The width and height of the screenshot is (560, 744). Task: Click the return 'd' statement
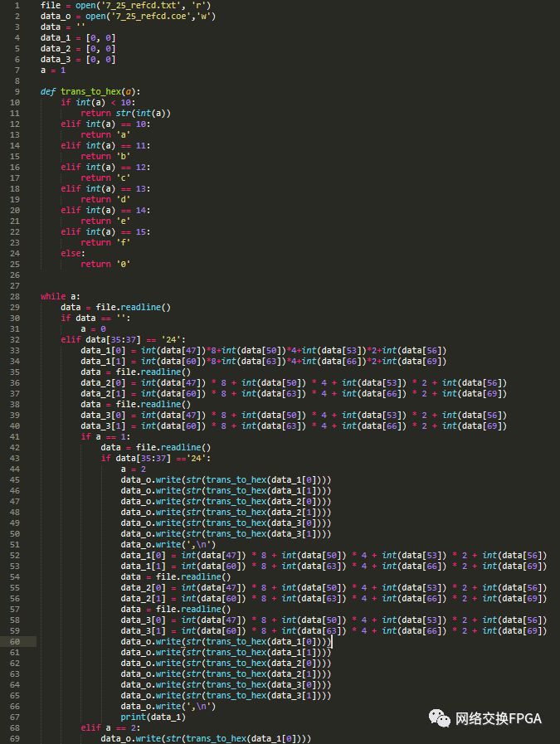pos(105,200)
